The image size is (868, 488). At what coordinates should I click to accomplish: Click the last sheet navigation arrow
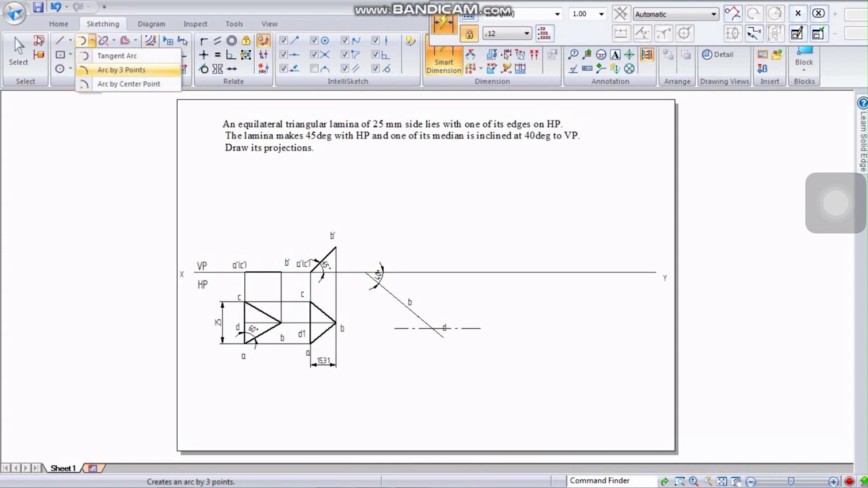35,468
